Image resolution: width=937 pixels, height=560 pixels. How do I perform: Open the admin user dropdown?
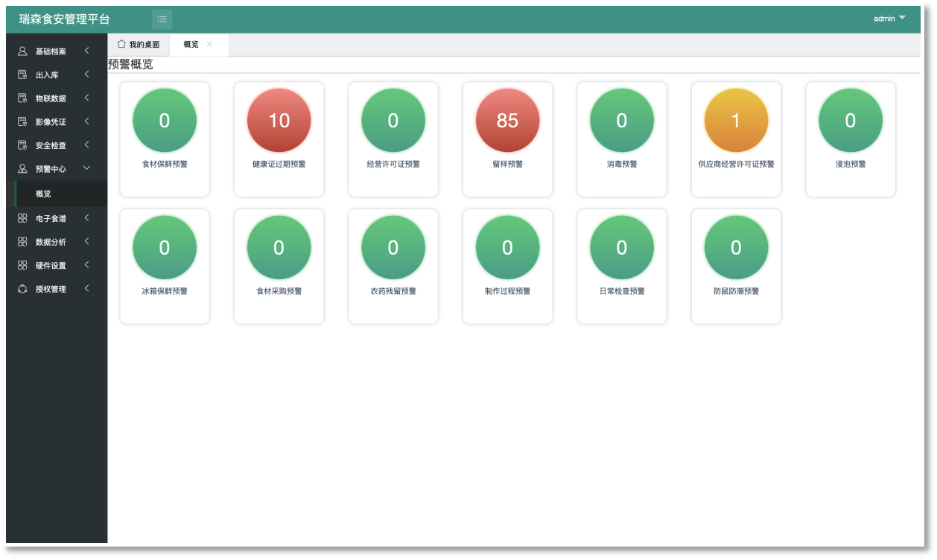point(889,19)
